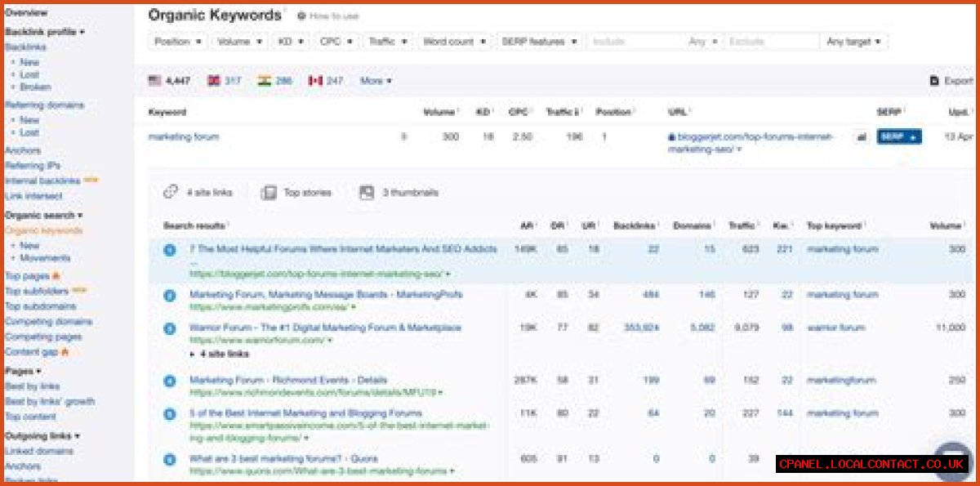This screenshot has height=486, width=980.
Task: Open Top subfolders in the sidebar
Action: tap(38, 291)
